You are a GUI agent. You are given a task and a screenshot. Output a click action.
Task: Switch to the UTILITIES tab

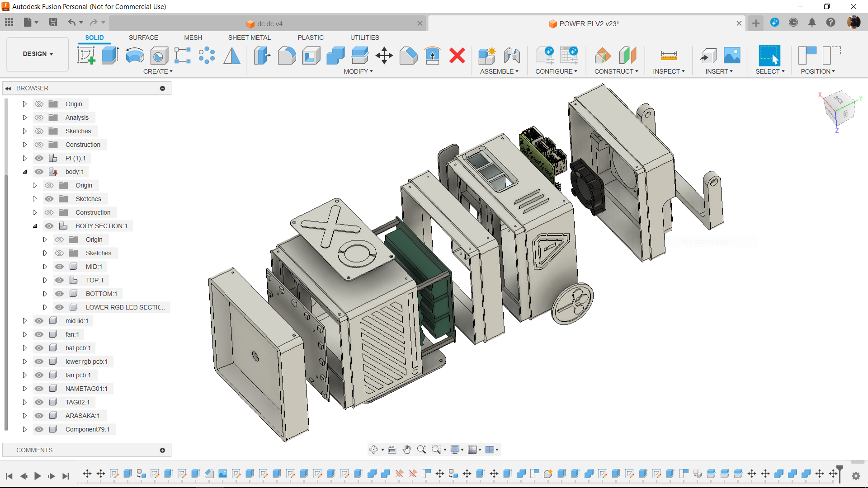coord(365,38)
